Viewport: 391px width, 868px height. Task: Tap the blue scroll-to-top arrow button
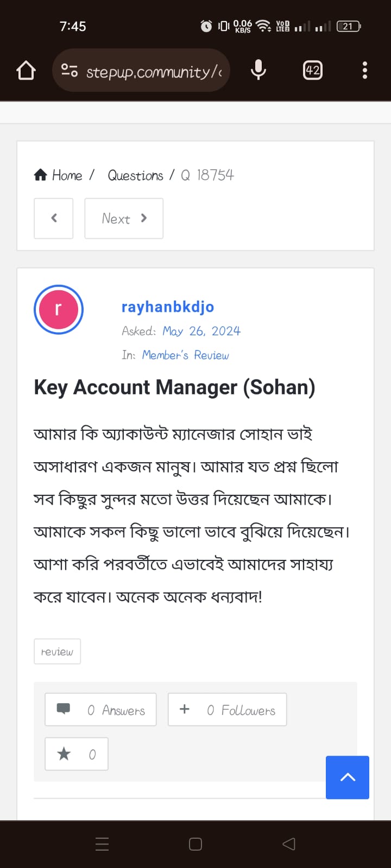click(x=348, y=777)
